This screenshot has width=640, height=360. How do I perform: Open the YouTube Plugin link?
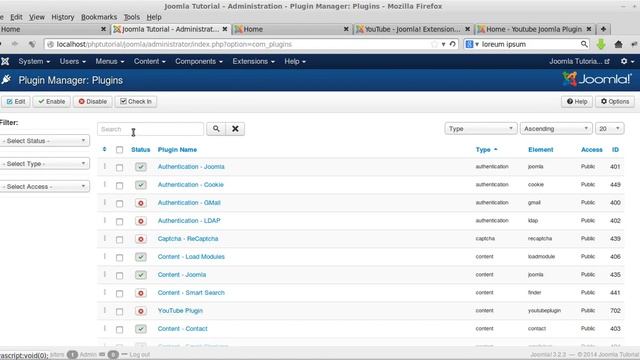[x=180, y=311]
